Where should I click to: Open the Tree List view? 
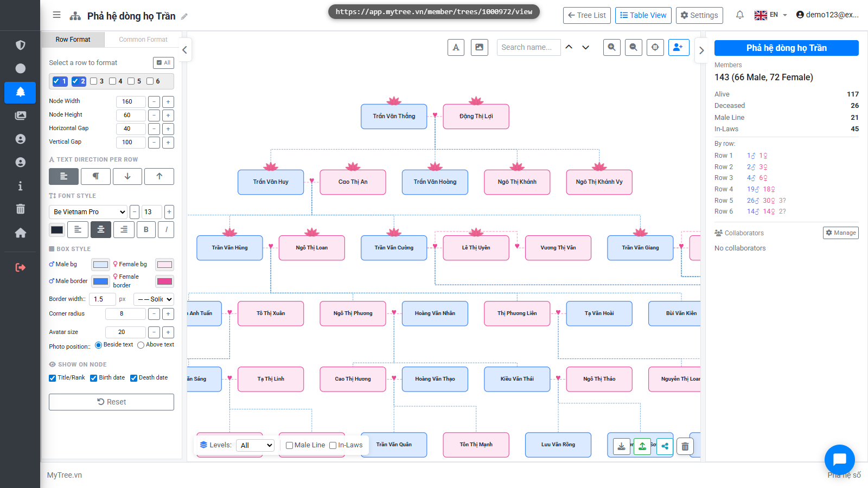587,15
